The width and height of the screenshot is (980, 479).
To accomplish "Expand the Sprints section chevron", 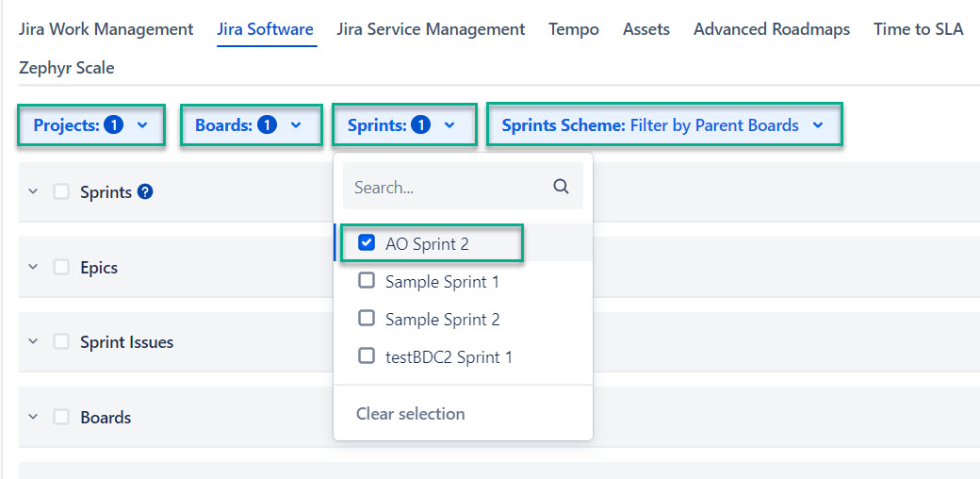I will tap(33, 192).
